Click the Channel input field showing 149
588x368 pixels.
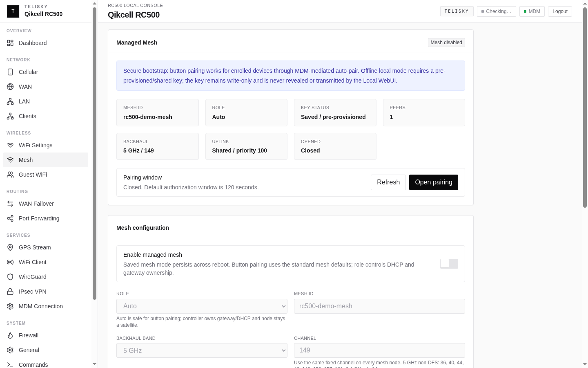pyautogui.click(x=379, y=350)
